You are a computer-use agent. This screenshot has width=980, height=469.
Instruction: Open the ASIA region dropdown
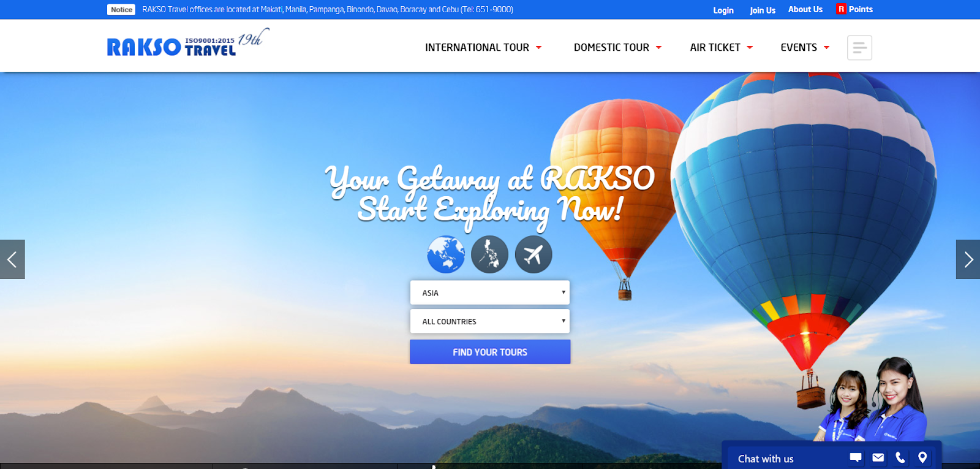click(490, 292)
